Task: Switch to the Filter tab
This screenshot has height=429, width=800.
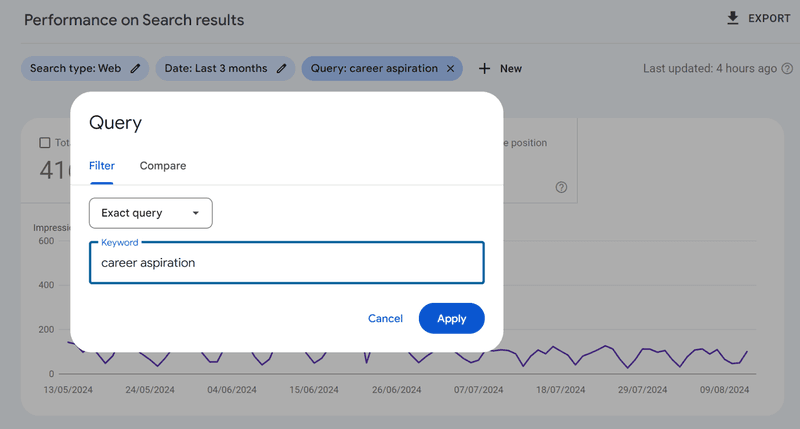Action: [x=102, y=166]
